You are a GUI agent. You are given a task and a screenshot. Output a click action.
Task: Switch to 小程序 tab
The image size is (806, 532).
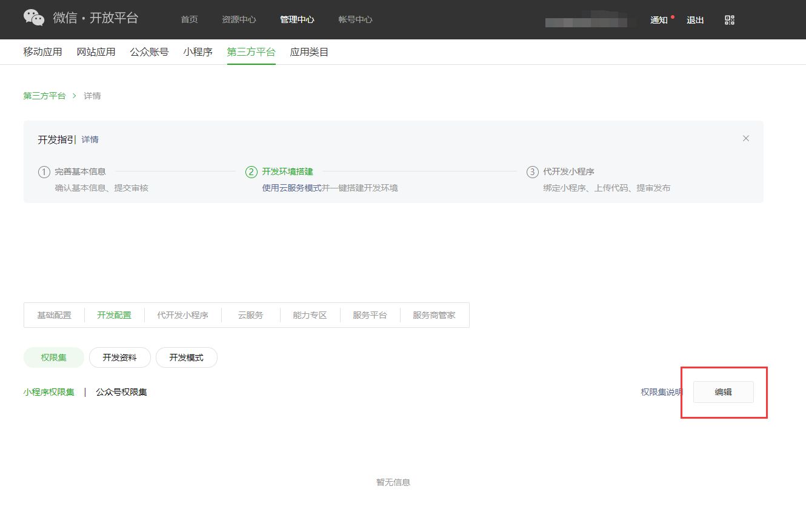tap(198, 52)
